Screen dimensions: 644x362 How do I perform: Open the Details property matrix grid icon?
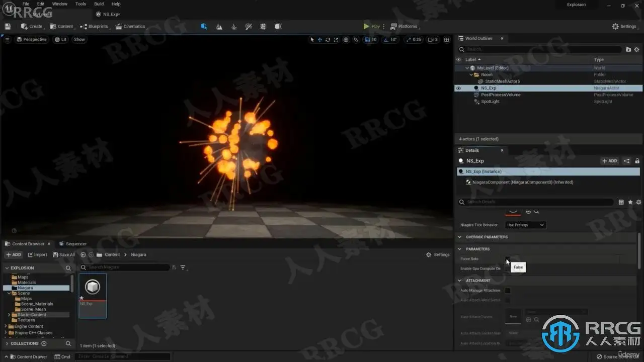(x=621, y=202)
